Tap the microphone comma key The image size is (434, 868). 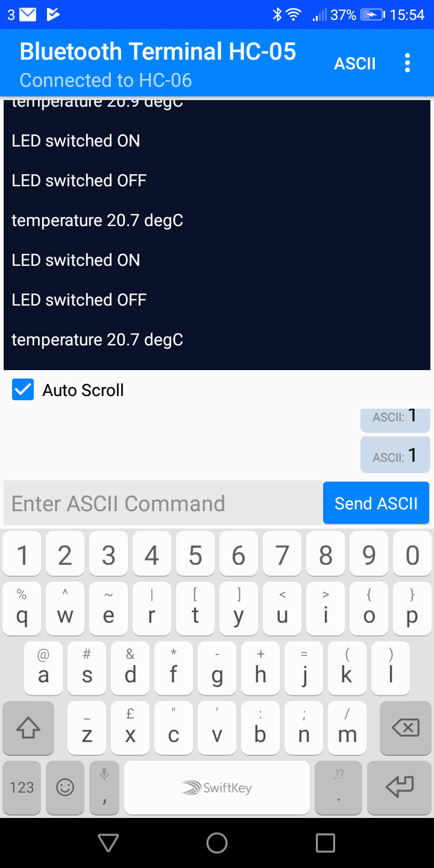tap(104, 787)
